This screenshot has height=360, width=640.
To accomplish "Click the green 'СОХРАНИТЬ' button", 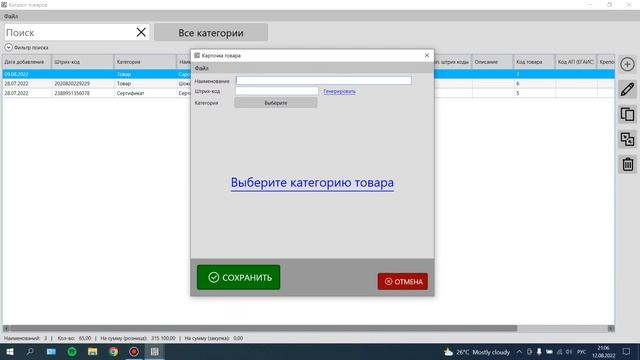I will pos(238,278).
